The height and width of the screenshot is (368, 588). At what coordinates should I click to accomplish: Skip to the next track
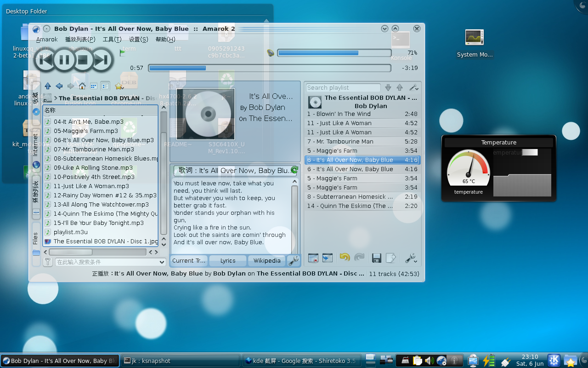[x=102, y=59]
